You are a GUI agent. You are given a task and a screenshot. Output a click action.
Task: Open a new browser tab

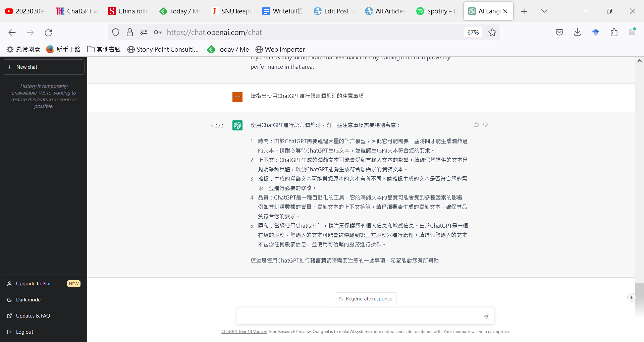524,11
